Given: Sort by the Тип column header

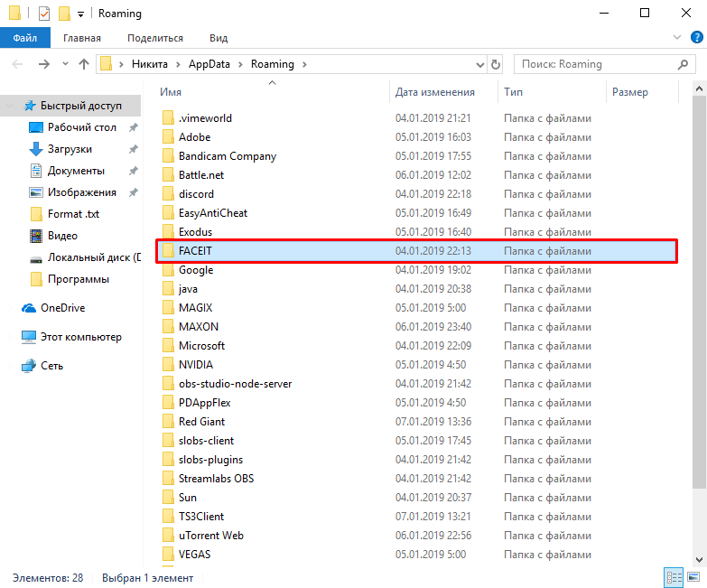Looking at the screenshot, I should [x=513, y=92].
